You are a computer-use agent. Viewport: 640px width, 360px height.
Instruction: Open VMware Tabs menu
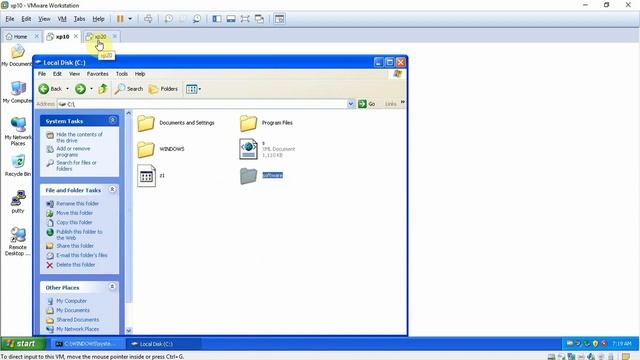[x=79, y=19]
